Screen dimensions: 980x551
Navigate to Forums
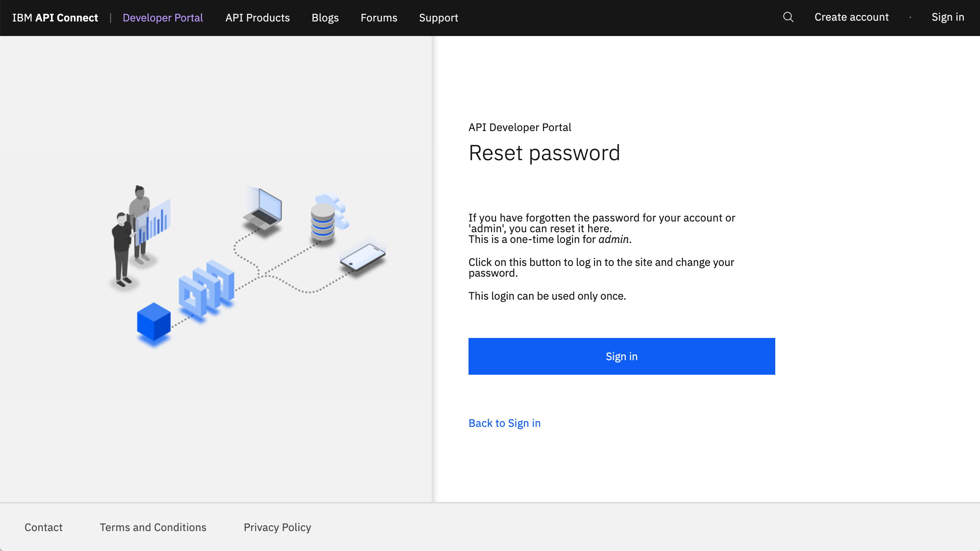[x=379, y=18]
